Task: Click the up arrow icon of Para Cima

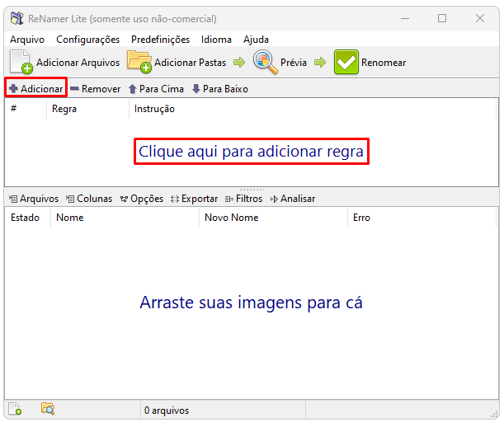Action: pos(133,89)
